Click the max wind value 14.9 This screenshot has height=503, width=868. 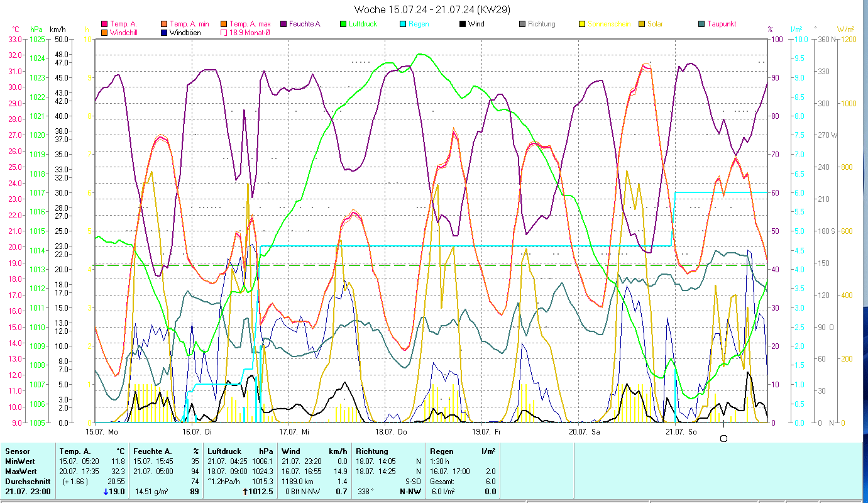click(x=341, y=472)
